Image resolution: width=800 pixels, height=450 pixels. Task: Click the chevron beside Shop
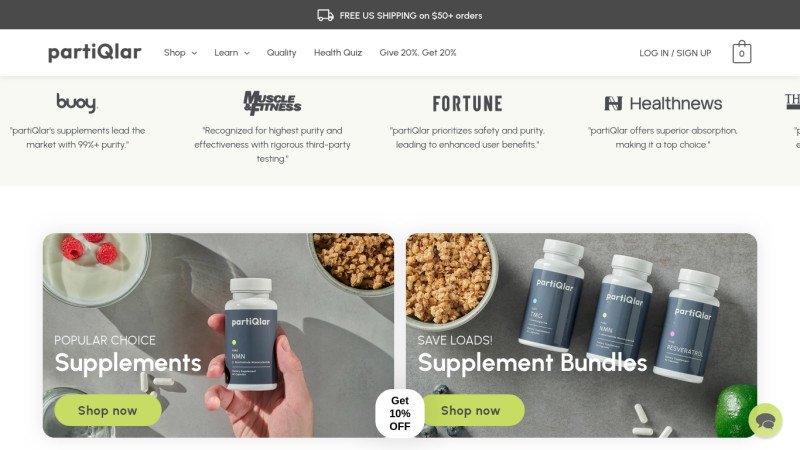coord(194,53)
